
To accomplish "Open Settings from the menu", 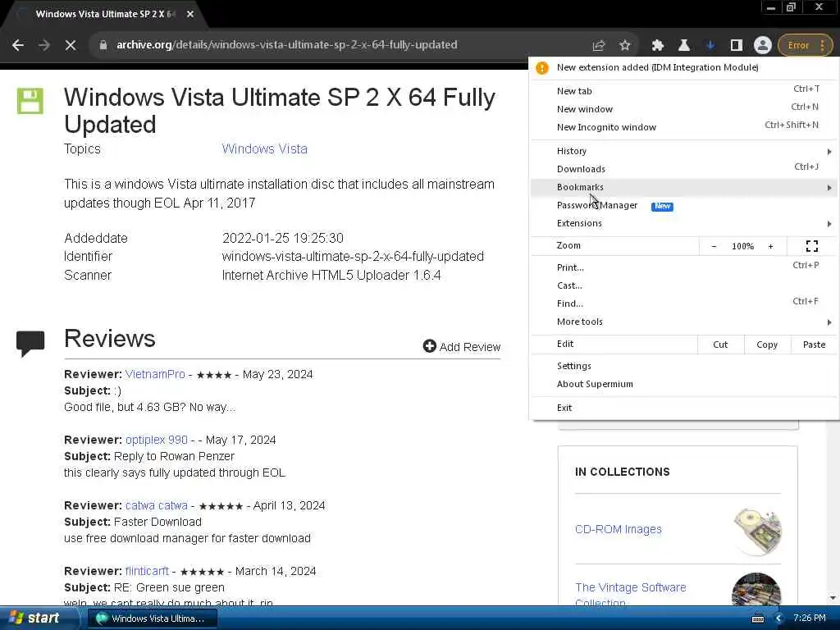I will [684, 367].
